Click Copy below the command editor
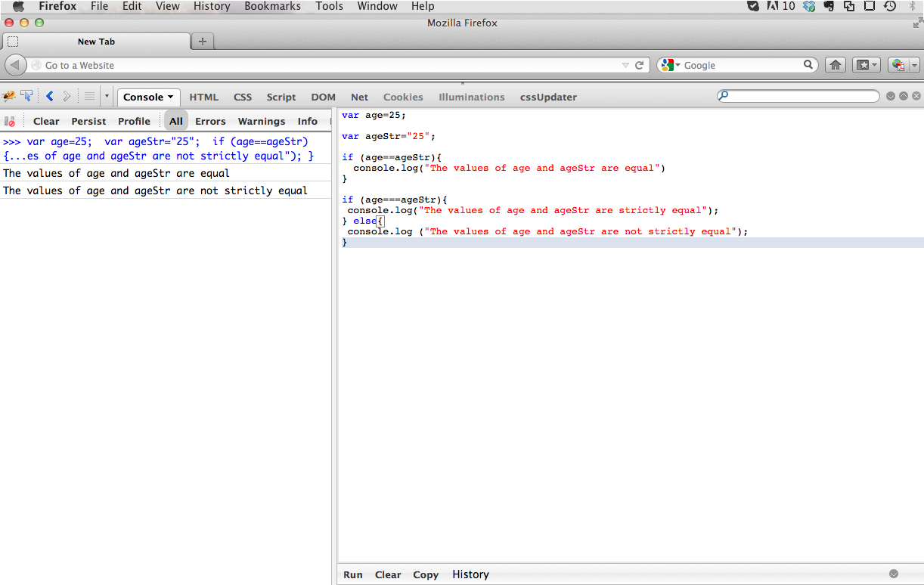This screenshot has height=585, width=924. 426,574
